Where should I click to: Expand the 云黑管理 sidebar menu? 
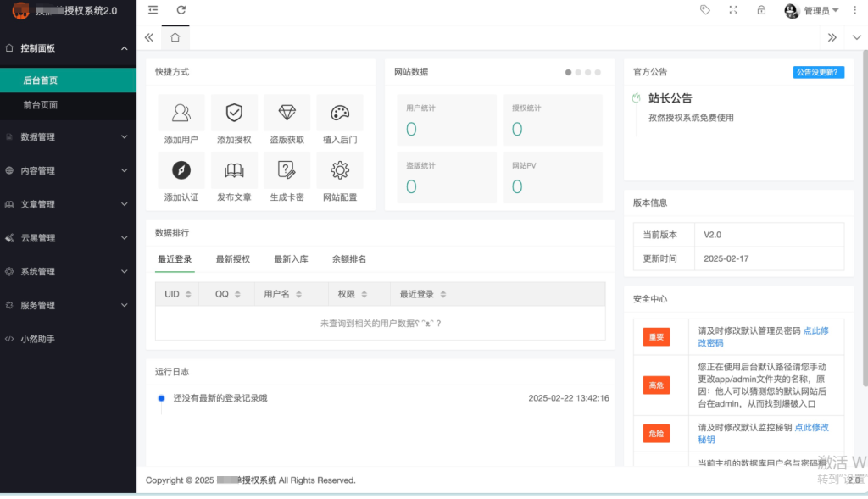[68, 238]
